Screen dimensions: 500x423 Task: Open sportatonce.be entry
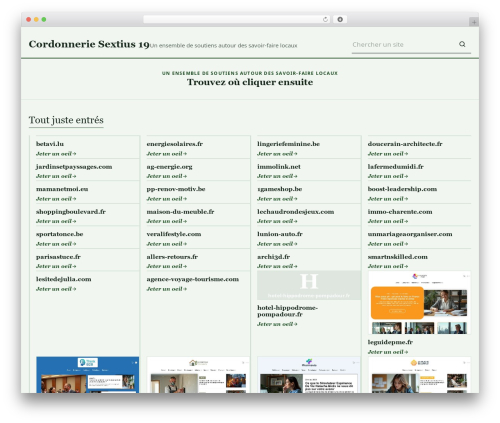click(59, 234)
